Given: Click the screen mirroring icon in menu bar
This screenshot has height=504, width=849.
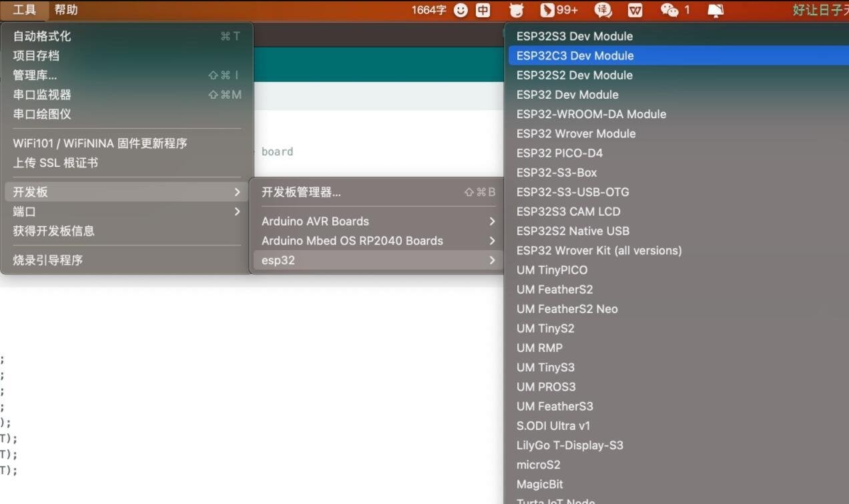Looking at the screenshot, I should 714,10.
